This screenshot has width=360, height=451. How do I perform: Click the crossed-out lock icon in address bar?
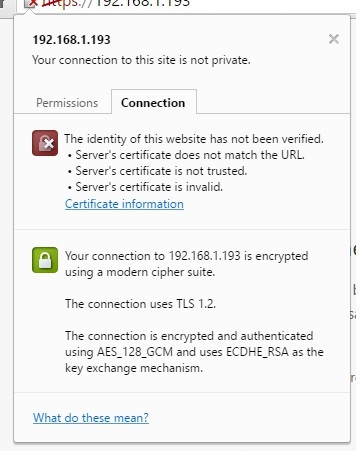pyautogui.click(x=31, y=4)
